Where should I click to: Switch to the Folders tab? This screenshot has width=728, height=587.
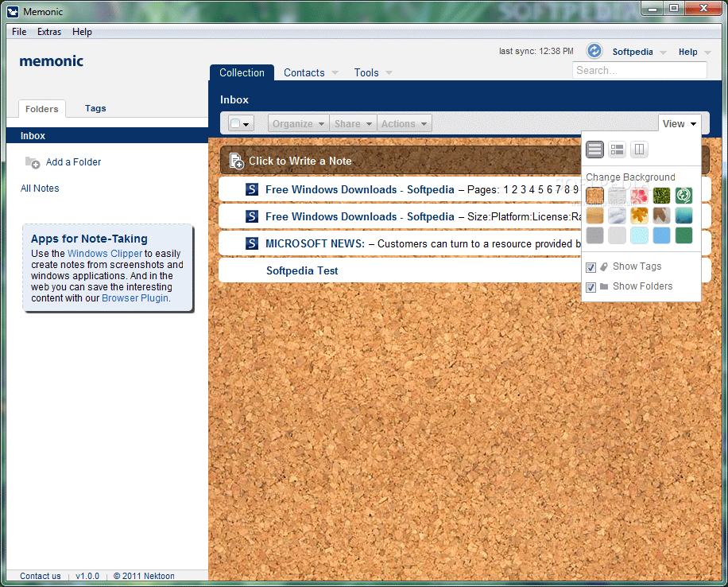pyautogui.click(x=42, y=109)
